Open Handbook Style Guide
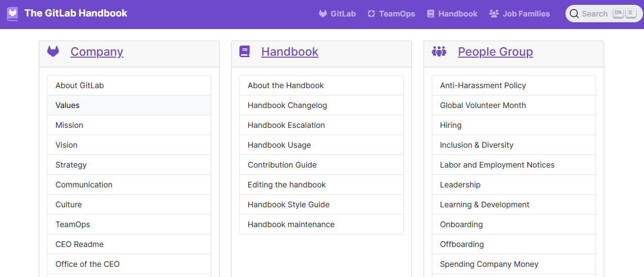 pyautogui.click(x=321, y=204)
